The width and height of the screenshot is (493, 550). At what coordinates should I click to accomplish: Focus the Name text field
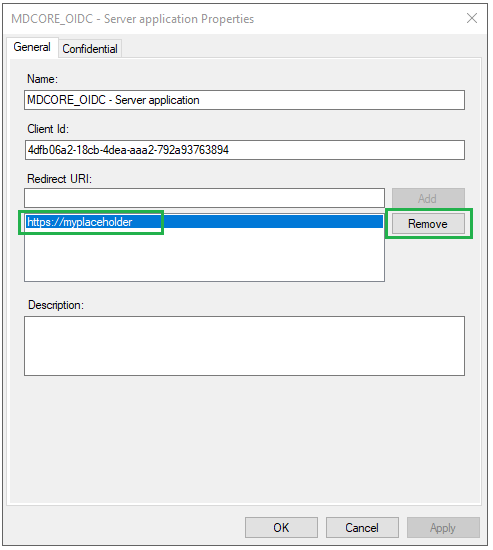[245, 100]
